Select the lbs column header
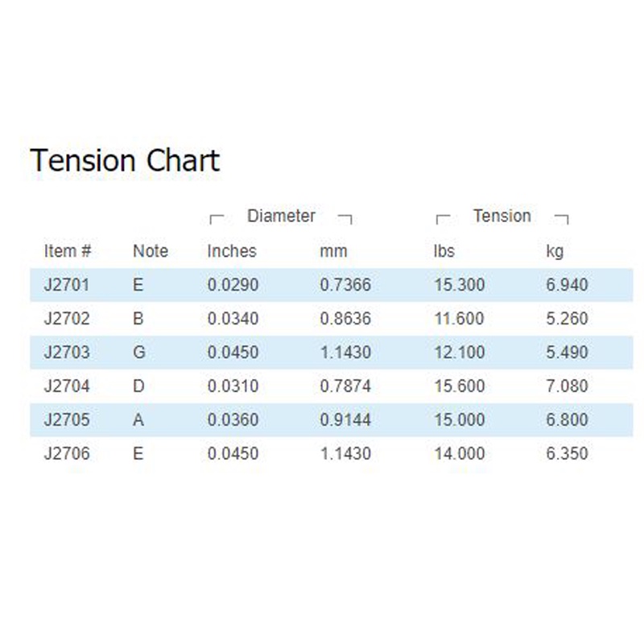This screenshot has height=644, width=644. 444,251
